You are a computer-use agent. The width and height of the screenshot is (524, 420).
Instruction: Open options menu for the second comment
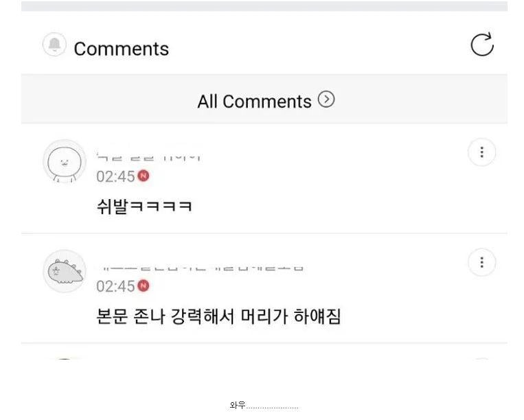pos(481,262)
